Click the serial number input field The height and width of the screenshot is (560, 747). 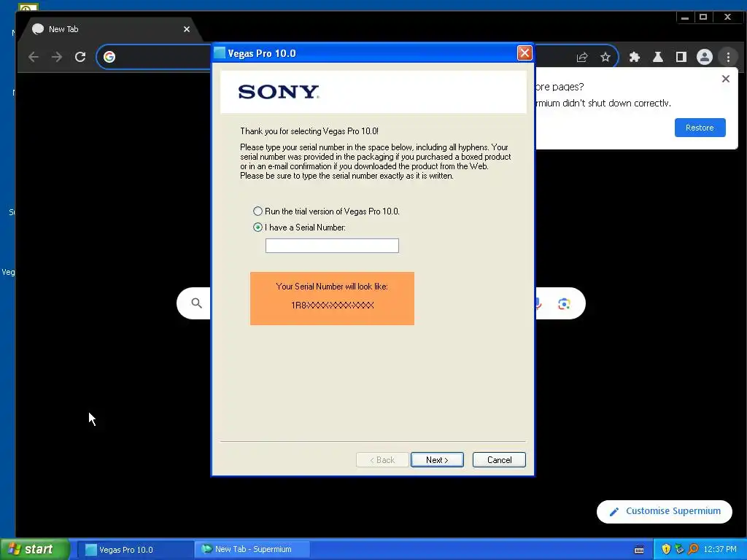[332, 246]
